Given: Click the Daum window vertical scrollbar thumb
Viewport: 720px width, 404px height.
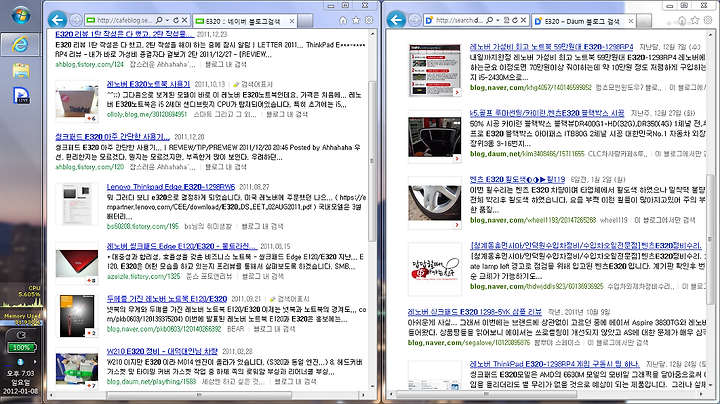Looking at the screenshot, I should (710, 239).
